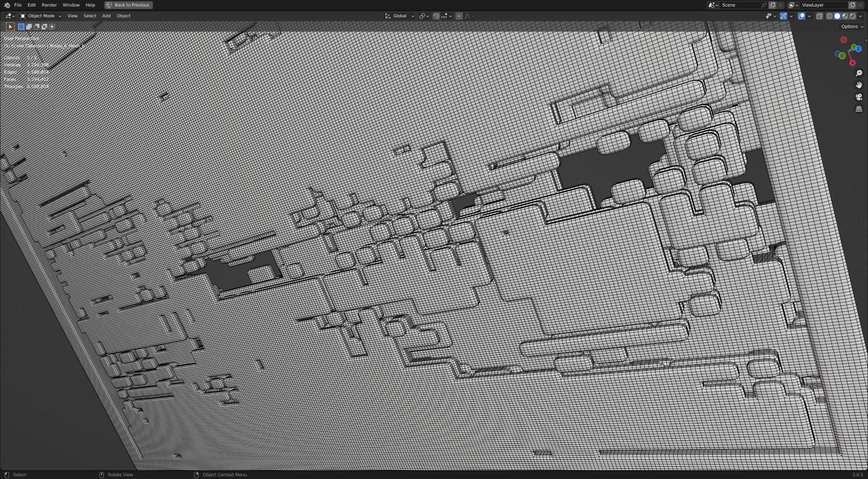
Task: Create a new scene with copy icon
Action: pyautogui.click(x=772, y=5)
